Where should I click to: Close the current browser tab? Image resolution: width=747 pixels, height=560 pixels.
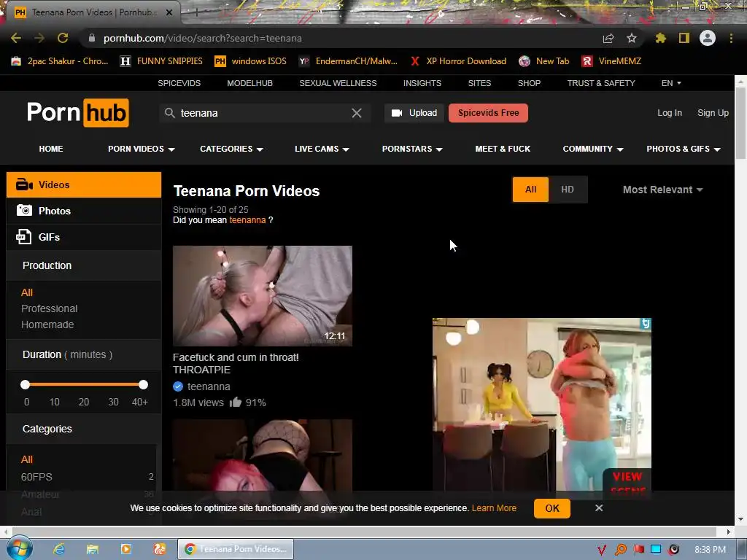169,12
